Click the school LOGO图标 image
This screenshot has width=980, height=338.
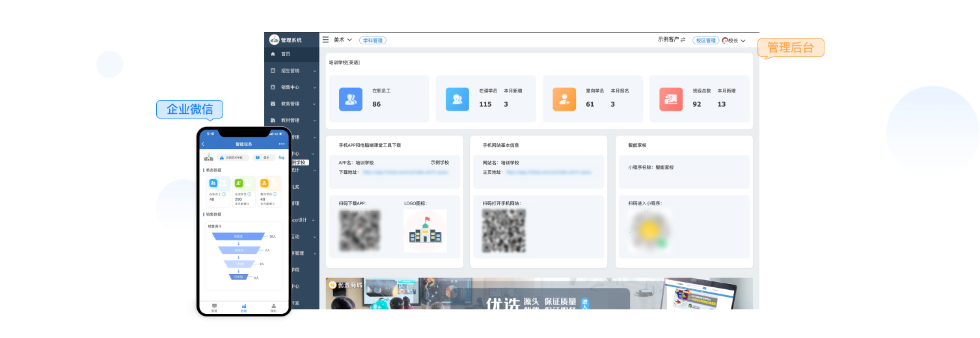[x=425, y=231]
